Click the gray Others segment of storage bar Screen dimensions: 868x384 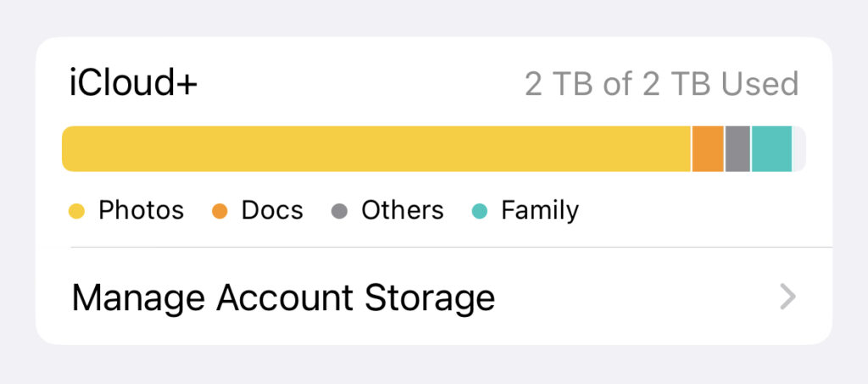coord(737,149)
